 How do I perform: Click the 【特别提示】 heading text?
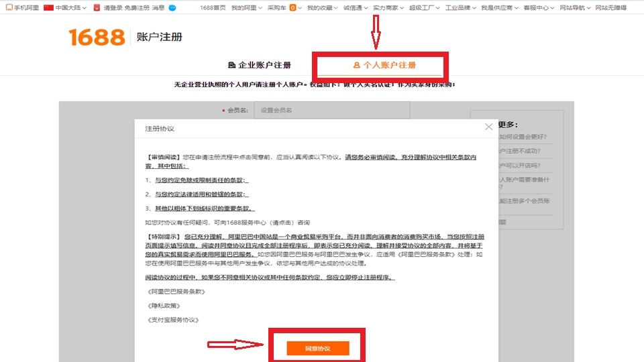[x=164, y=237]
